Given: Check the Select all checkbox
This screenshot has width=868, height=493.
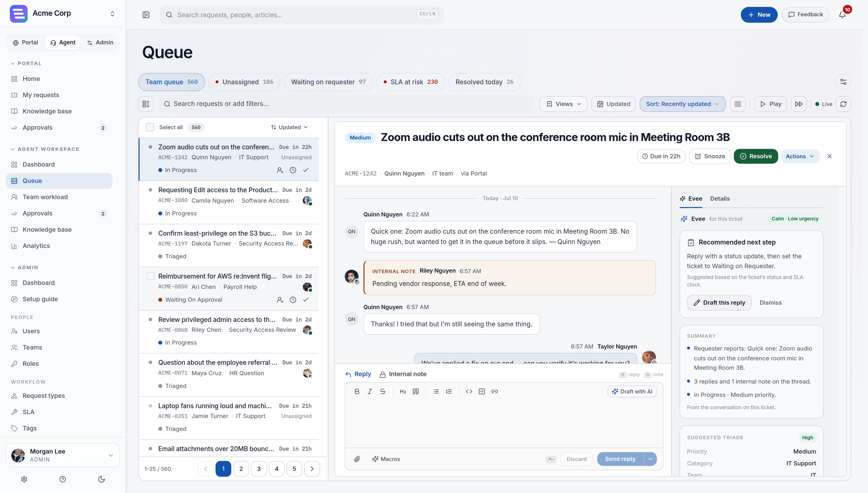Looking at the screenshot, I should [150, 127].
